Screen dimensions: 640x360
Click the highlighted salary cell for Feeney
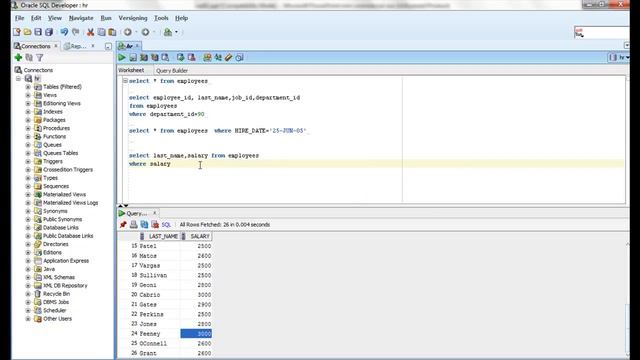(196, 333)
